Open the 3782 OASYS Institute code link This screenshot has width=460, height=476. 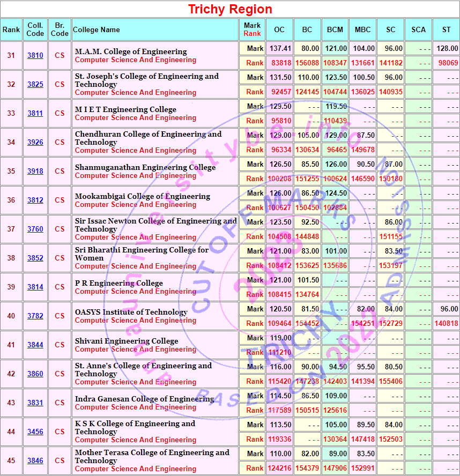35,316
